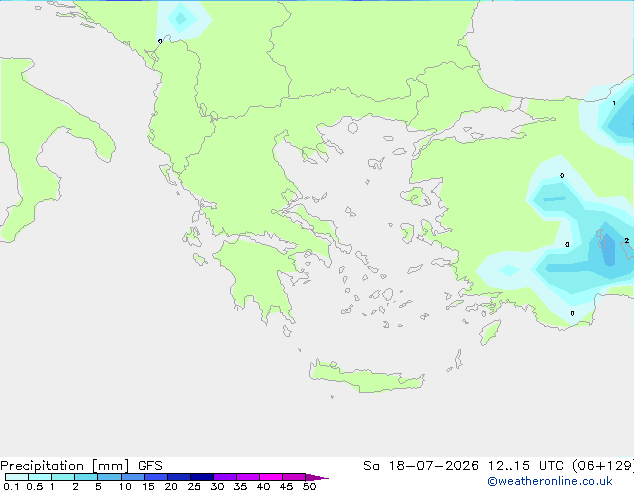Image resolution: width=634 pixels, height=490 pixels.
Task: Click the 35–40 mm magenta legend swatch
Action: pyautogui.click(x=248, y=477)
